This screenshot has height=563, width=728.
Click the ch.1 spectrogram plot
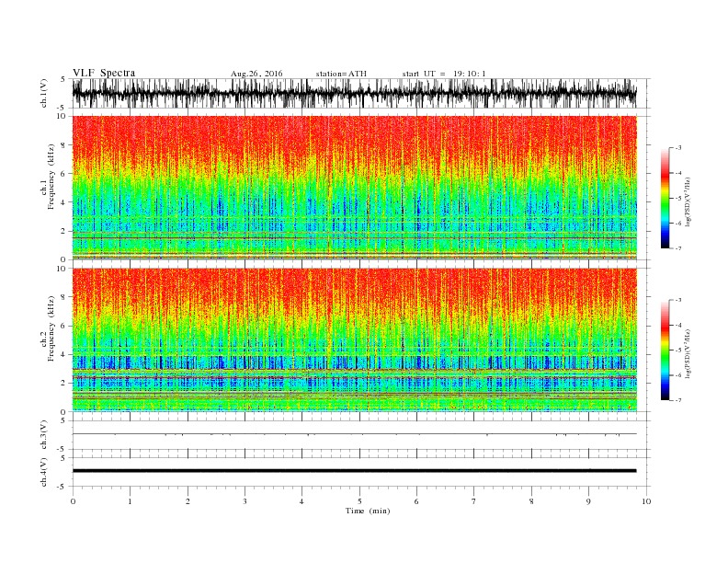click(x=354, y=188)
